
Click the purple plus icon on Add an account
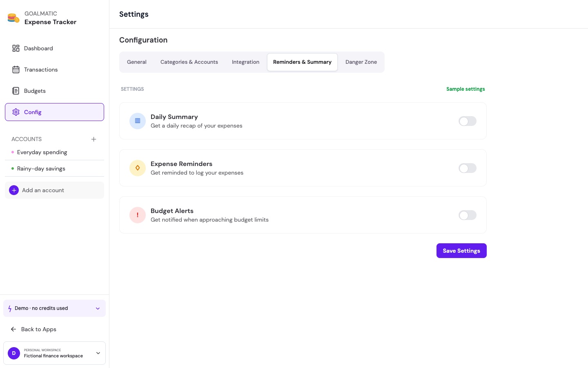pyautogui.click(x=14, y=190)
